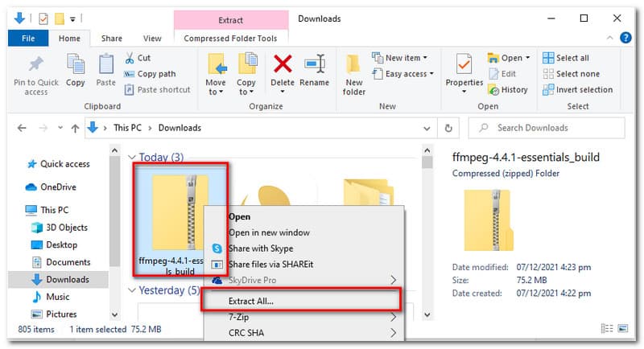Click the Properties quick access toolbar icon
The width and height of the screenshot is (644, 349).
point(43,18)
